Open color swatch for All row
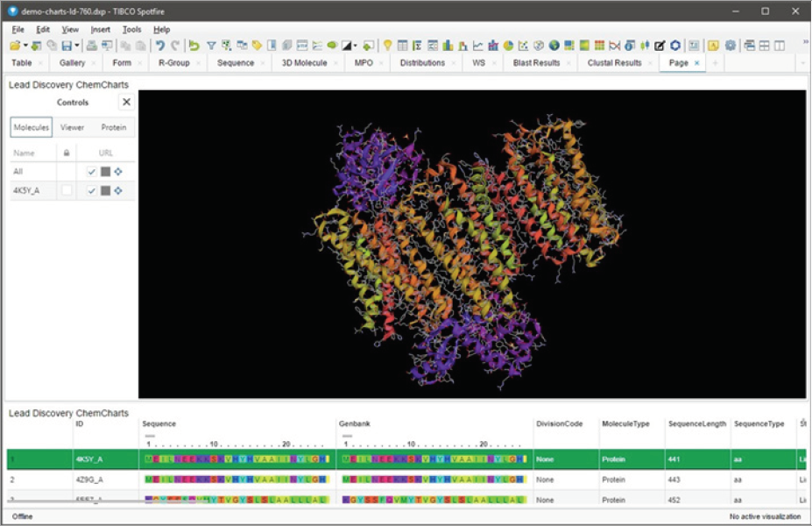The height and width of the screenshot is (526, 812). (106, 172)
